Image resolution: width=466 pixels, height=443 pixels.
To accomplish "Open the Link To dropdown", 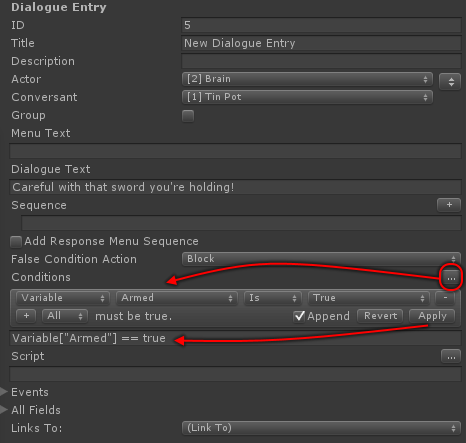I will click(x=321, y=428).
